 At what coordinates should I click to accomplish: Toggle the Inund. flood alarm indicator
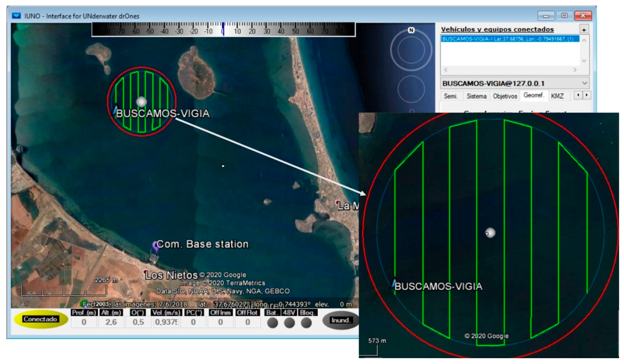tap(341, 320)
